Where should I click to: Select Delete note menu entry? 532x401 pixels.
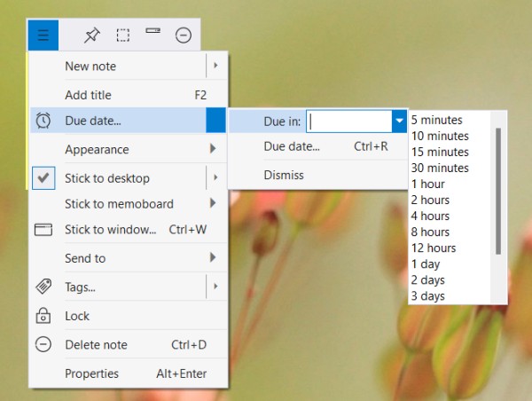(x=129, y=344)
